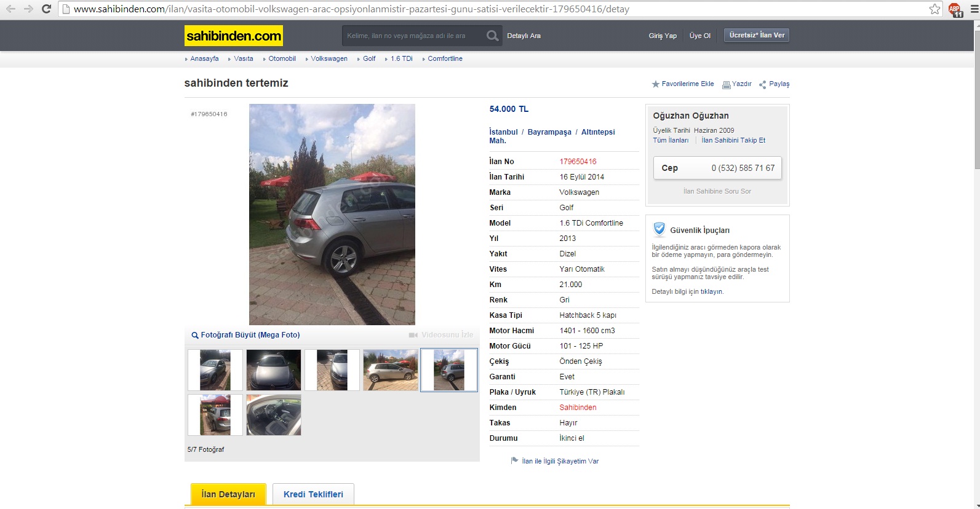Click the browser forward arrow

[x=28, y=9]
